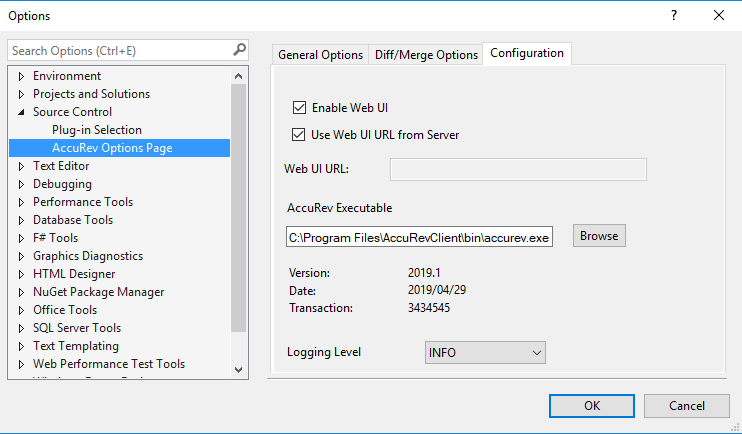
Task: Click the Browse button
Action: [x=599, y=236]
